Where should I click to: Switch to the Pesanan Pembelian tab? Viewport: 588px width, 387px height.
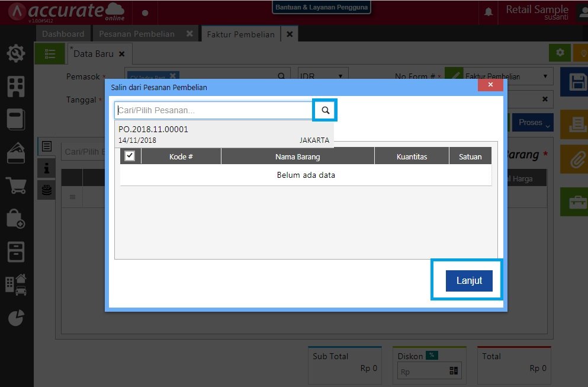coord(137,34)
